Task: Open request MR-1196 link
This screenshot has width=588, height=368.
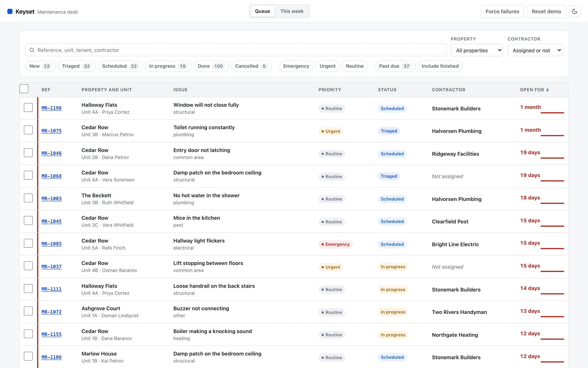Action: [51, 108]
